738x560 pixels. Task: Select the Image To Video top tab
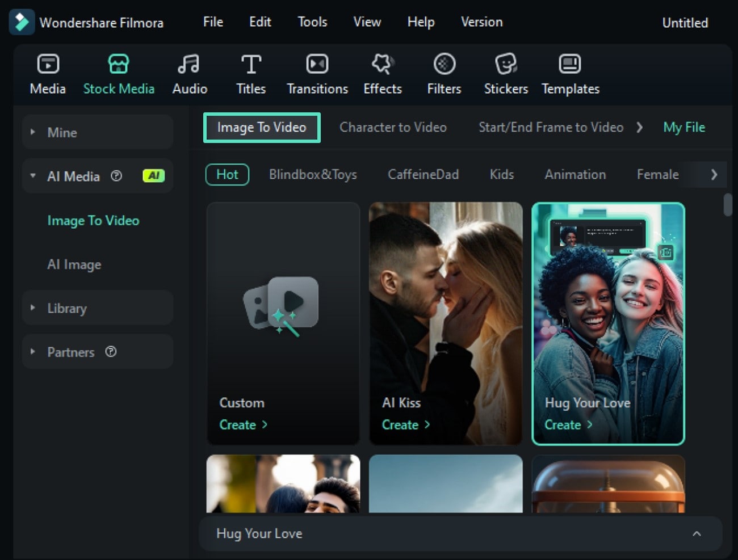[262, 127]
